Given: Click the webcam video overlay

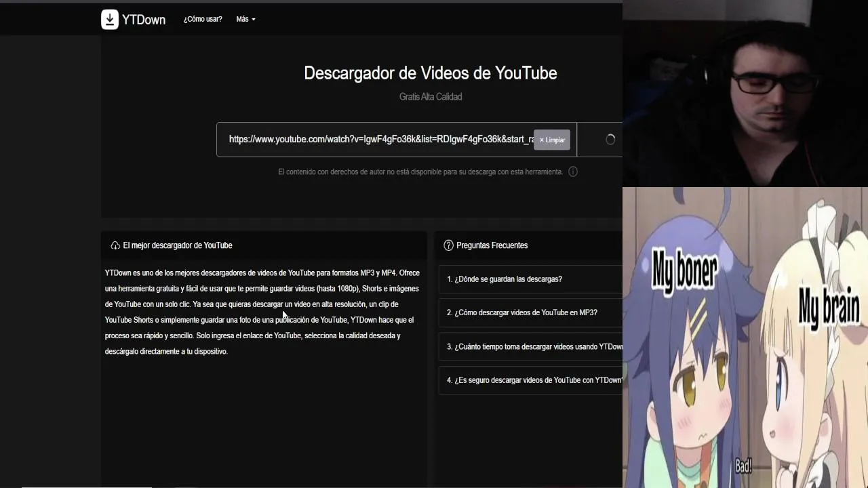Looking at the screenshot, I should point(745,95).
